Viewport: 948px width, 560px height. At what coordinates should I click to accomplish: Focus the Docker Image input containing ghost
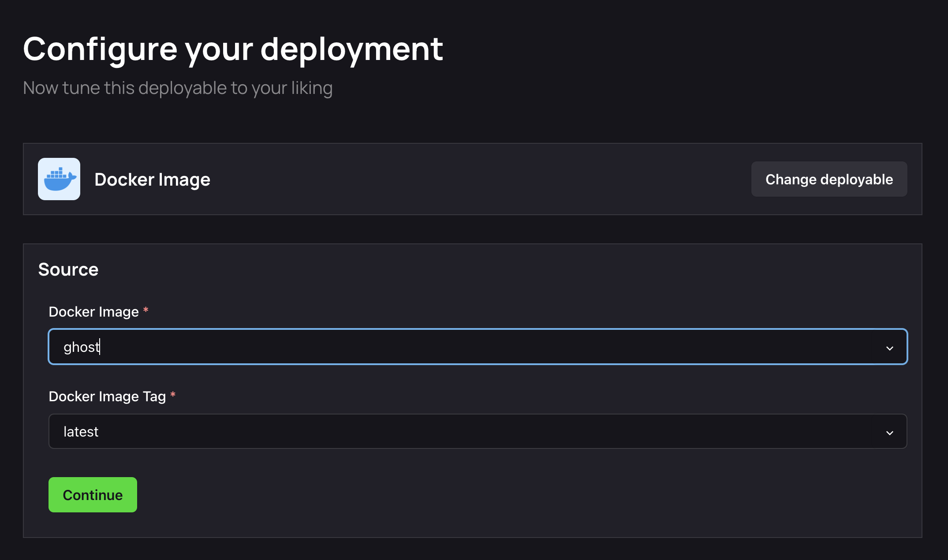[x=478, y=347]
